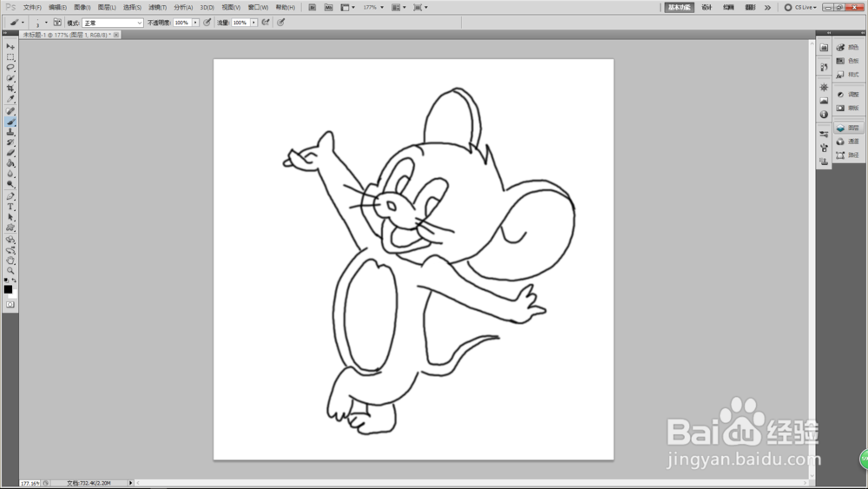
Task: Open the 通道 channels panel button
Action: 849,142
